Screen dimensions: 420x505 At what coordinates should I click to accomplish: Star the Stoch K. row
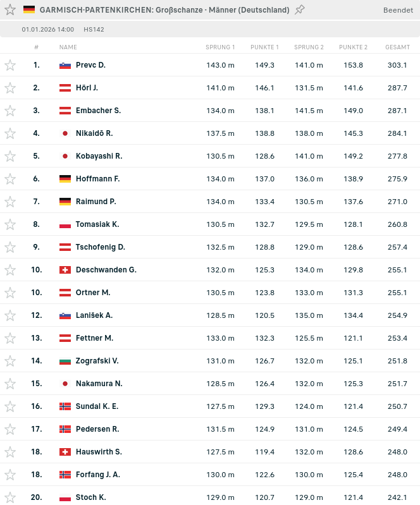(10, 497)
